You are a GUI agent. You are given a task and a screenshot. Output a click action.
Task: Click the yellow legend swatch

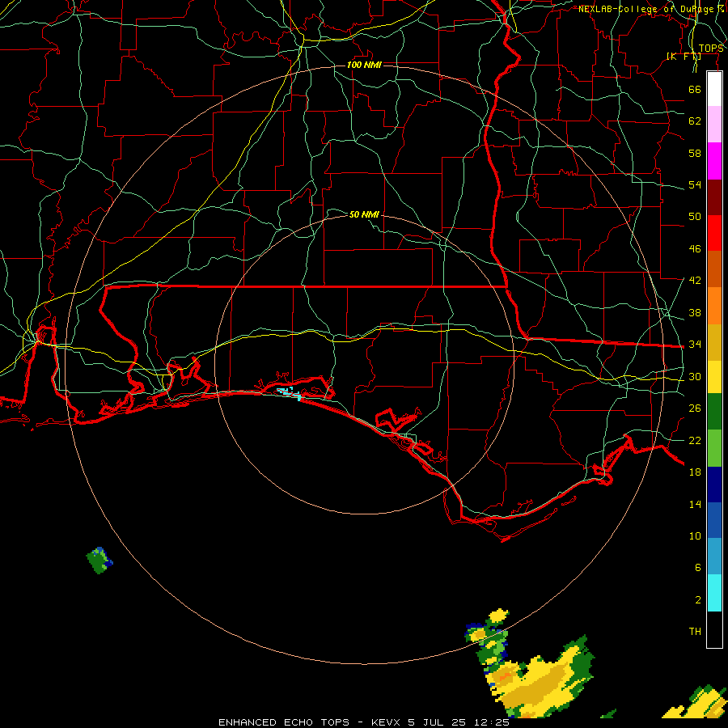coord(714,376)
